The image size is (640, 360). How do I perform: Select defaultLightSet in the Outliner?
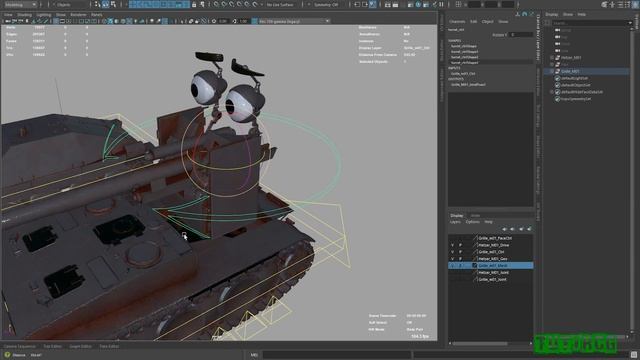574,78
